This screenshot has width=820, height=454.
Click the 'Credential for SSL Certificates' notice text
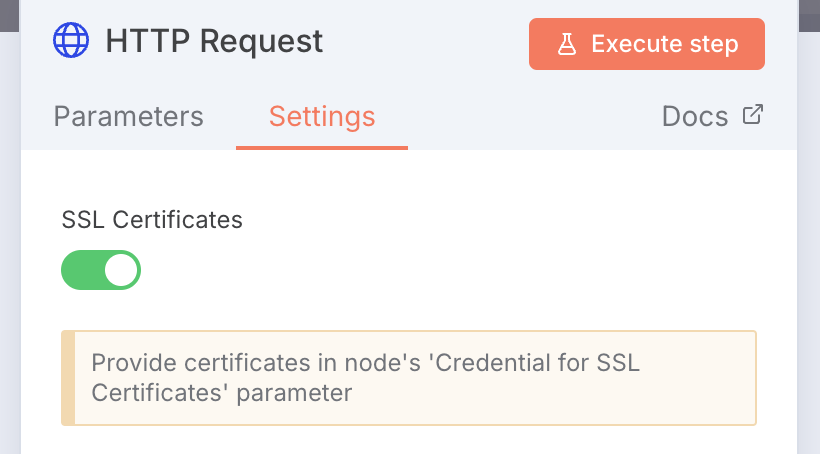(366, 378)
